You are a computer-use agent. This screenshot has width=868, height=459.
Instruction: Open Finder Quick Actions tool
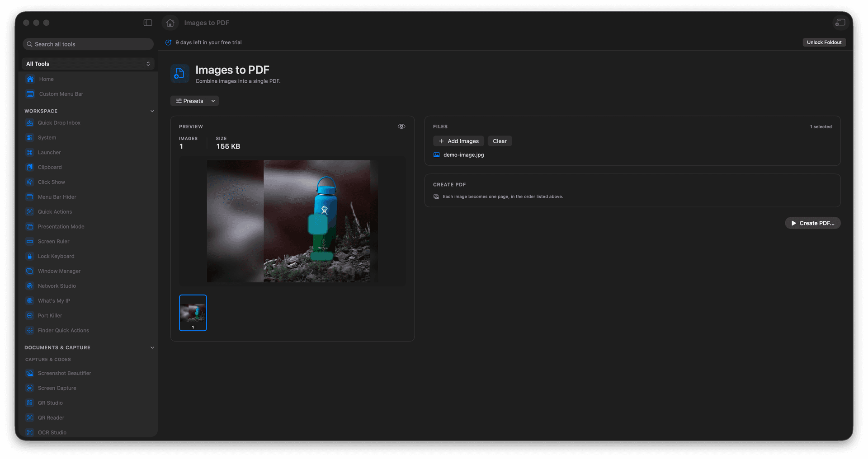tap(88, 331)
